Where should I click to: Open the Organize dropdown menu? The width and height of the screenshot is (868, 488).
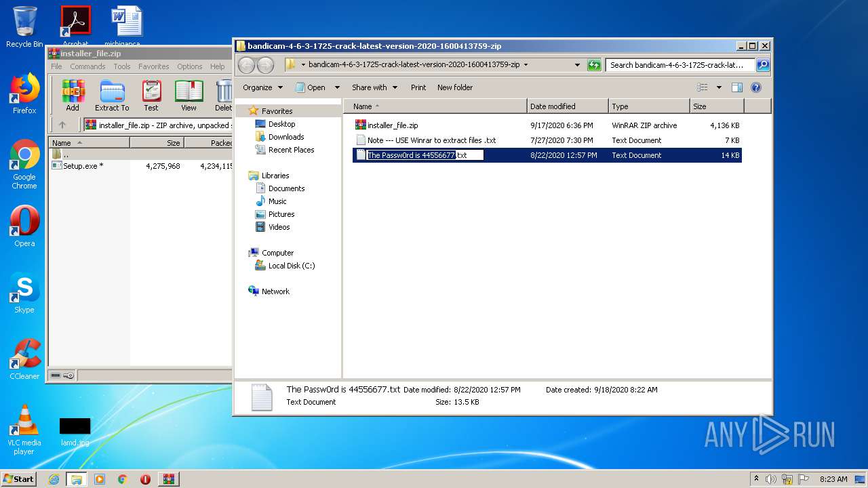click(262, 87)
